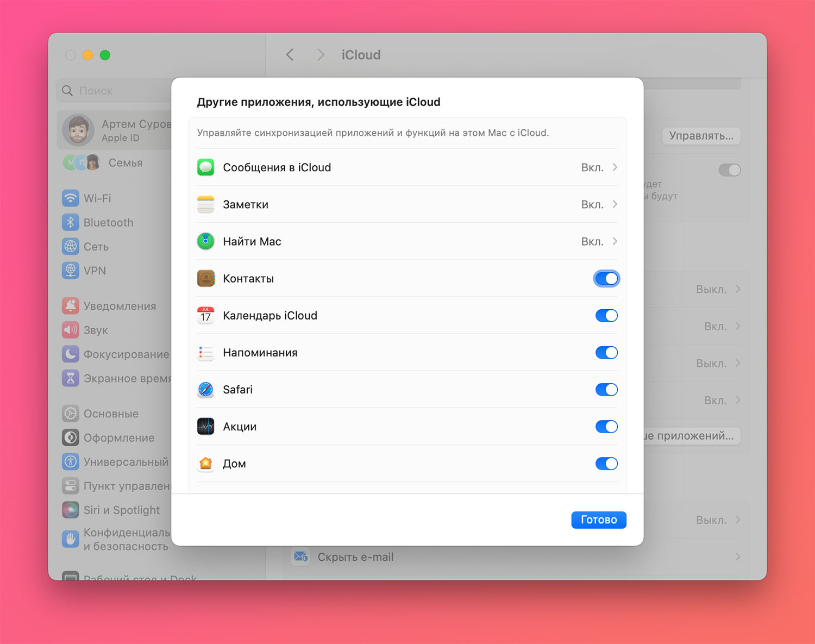The image size is (815, 644).
Task: Click the Напоминания reminders icon
Action: point(205,353)
